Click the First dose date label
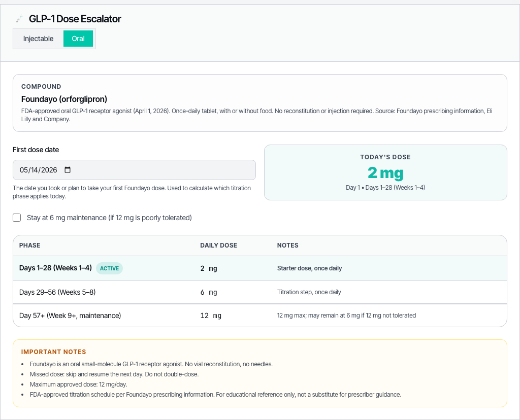This screenshot has height=420, width=520. (36, 150)
